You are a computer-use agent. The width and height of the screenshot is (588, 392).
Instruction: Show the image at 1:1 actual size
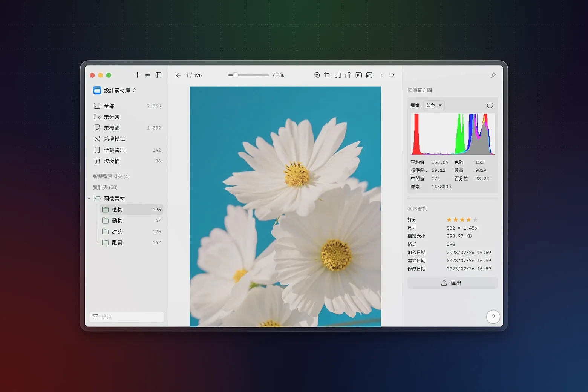359,75
